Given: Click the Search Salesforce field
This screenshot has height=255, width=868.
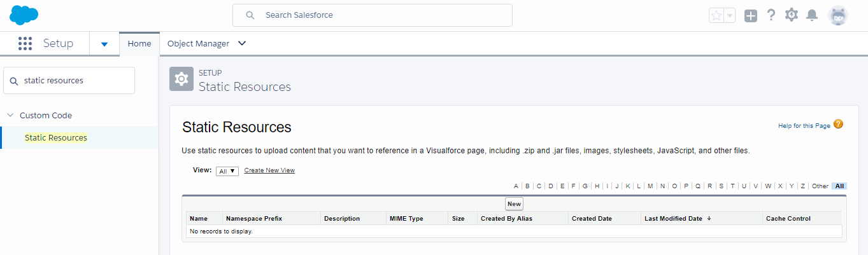Looking at the screenshot, I should 373,15.
